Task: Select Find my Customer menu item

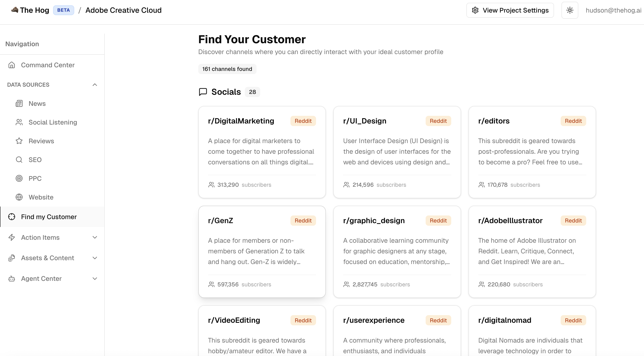Action: coord(49,217)
